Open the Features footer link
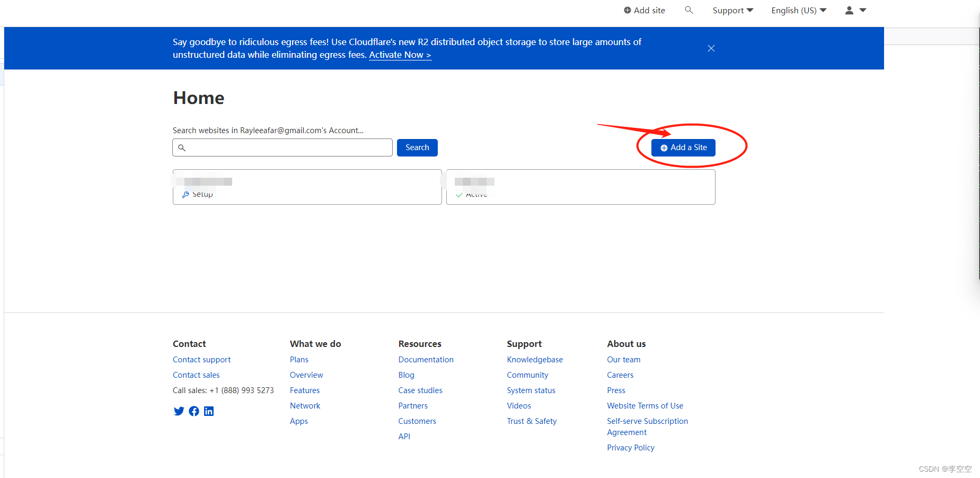The width and height of the screenshot is (980, 478). [305, 390]
